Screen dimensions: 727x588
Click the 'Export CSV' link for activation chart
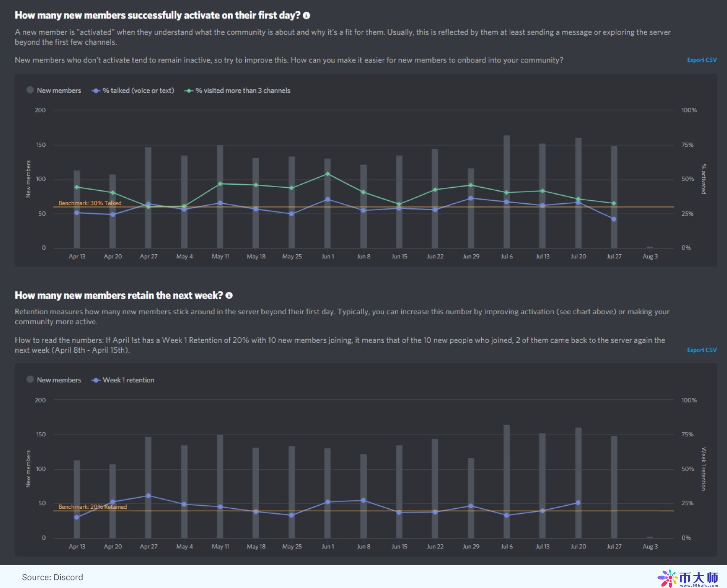click(x=702, y=60)
